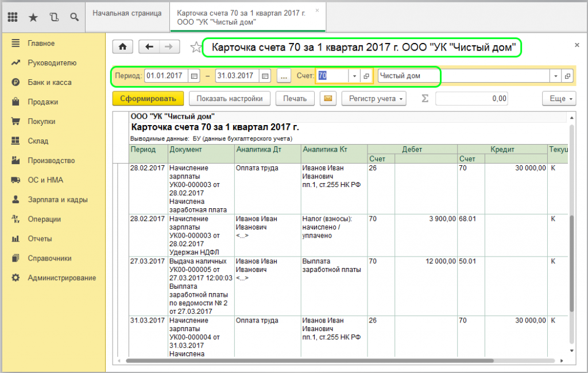Add report to favorites star
Viewport: 588px width, 373px height.
click(x=196, y=47)
